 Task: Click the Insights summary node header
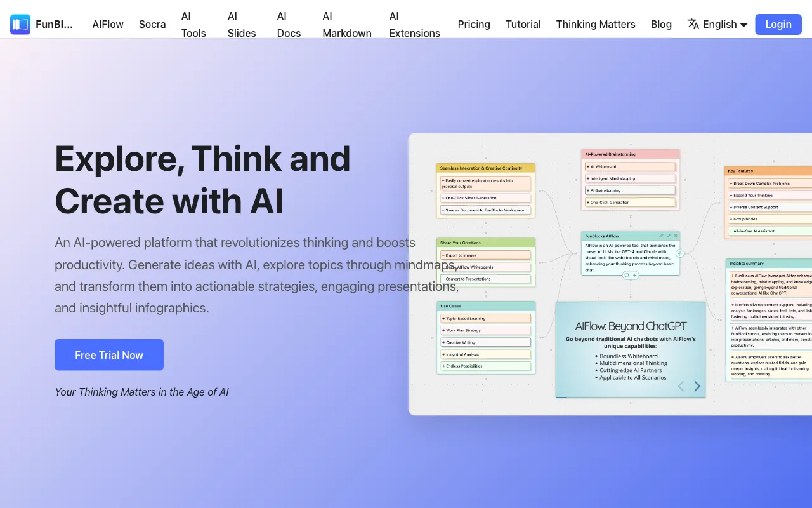pos(769,263)
